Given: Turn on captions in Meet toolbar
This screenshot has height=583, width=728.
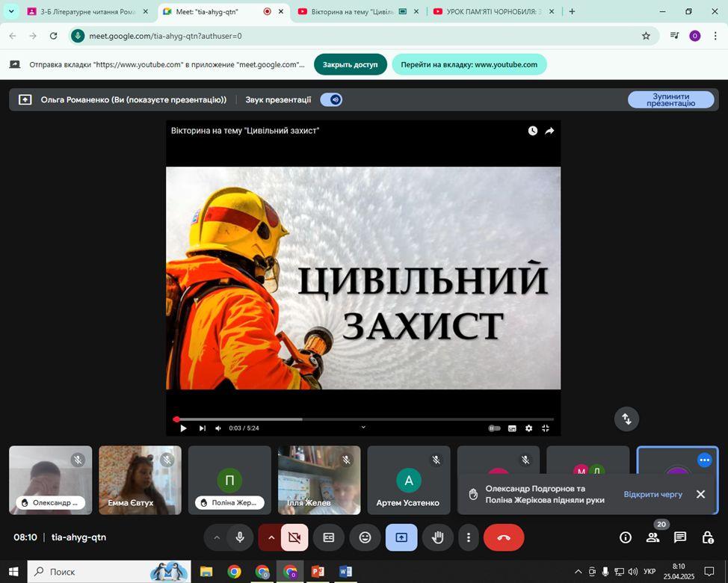Looking at the screenshot, I should click(328, 537).
